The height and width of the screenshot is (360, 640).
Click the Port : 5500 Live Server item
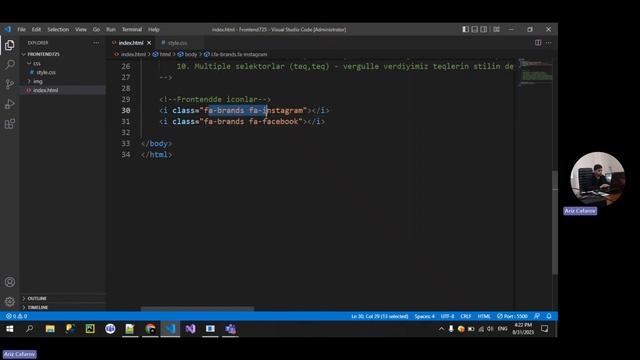512,316
